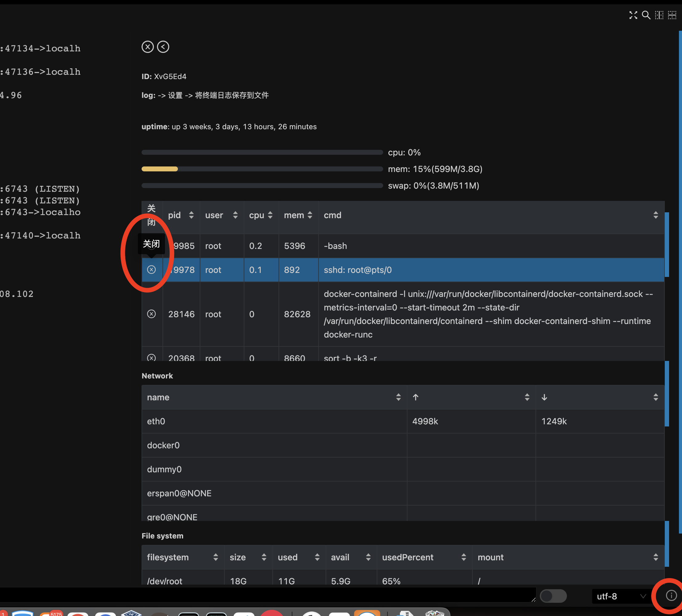This screenshot has height=616, width=682.
Task: Click the dummy0 network row
Action: pos(403,469)
